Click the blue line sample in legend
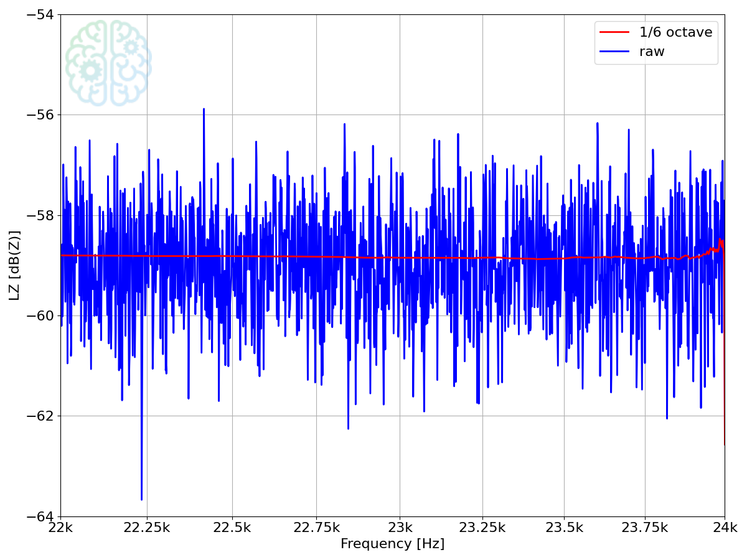The width and height of the screenshot is (747, 560). tap(614, 52)
